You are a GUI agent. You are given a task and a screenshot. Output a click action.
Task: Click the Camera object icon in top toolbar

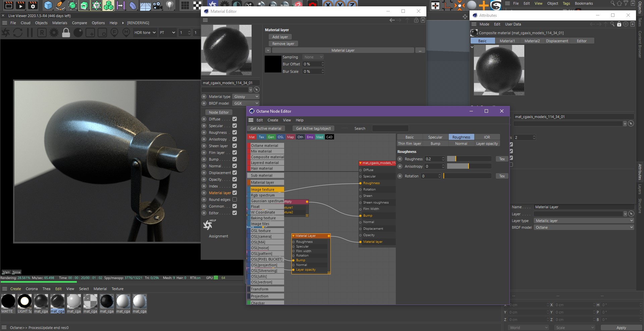(157, 5)
